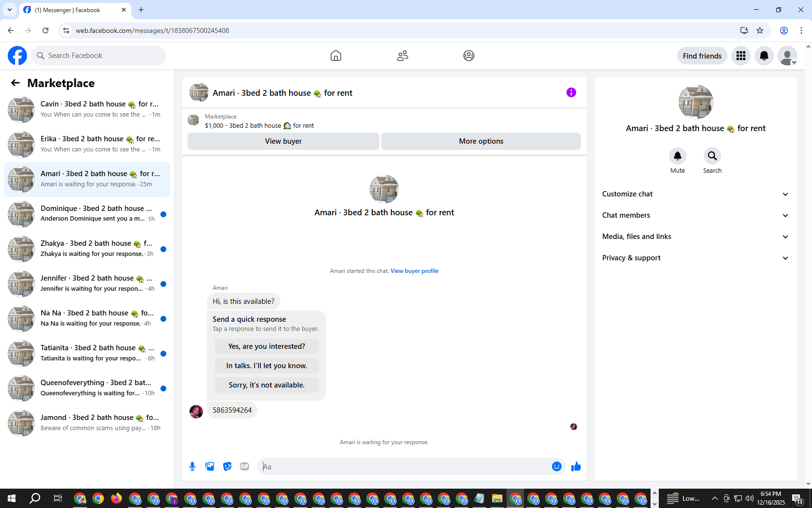
Task: Open the Facebook menu grid icon
Action: (x=741, y=56)
